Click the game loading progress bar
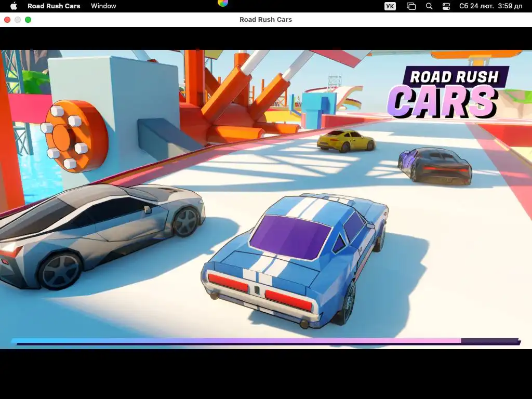The image size is (532, 399). pos(265,341)
